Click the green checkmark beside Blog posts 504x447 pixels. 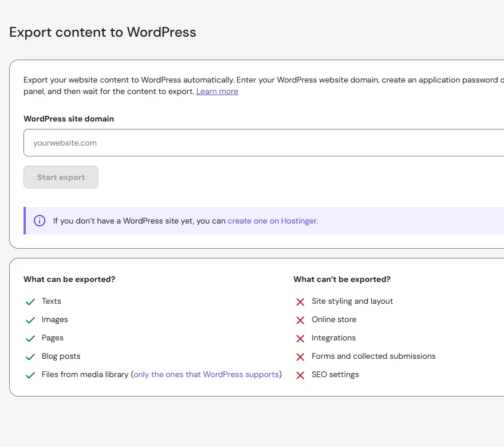click(x=30, y=356)
